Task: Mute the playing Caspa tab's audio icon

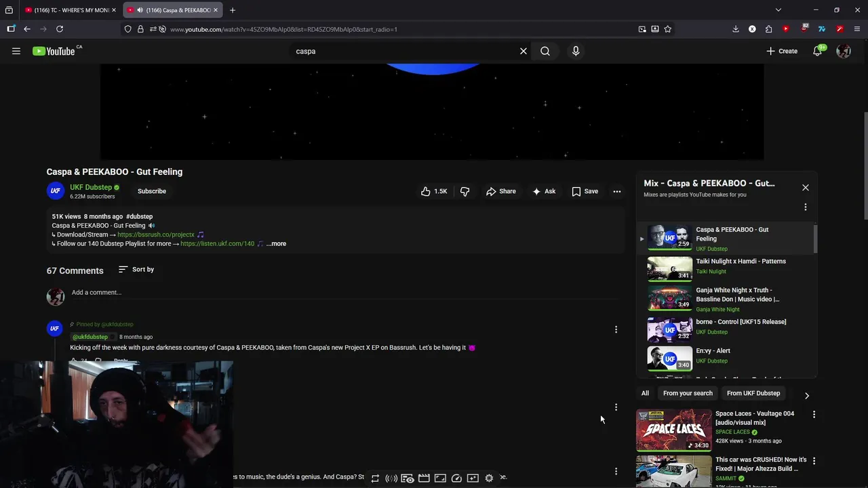Action: [140, 10]
